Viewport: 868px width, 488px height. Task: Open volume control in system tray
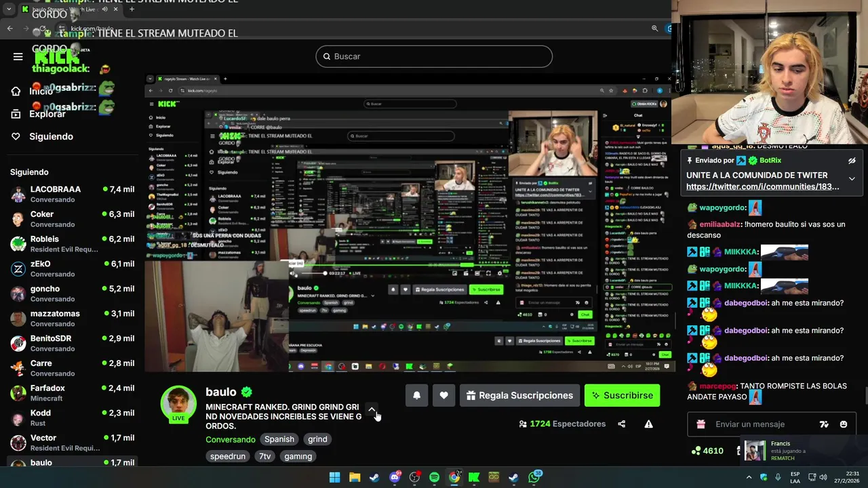(823, 477)
